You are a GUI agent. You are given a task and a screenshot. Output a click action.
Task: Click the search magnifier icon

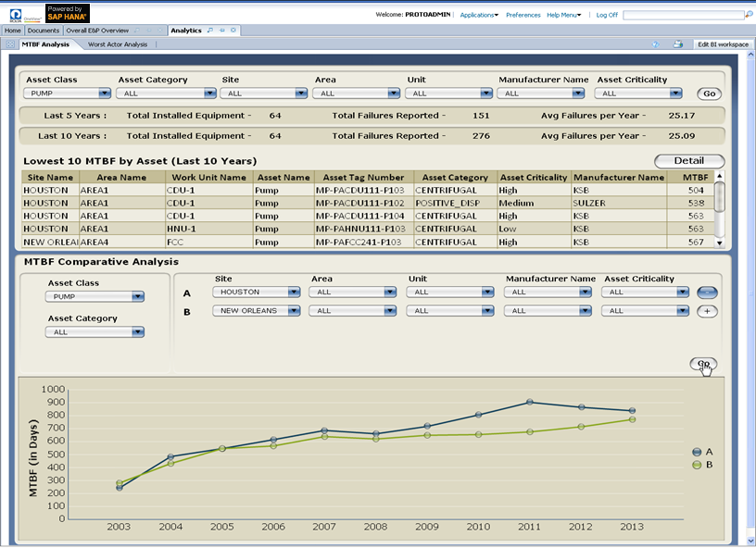click(x=749, y=15)
